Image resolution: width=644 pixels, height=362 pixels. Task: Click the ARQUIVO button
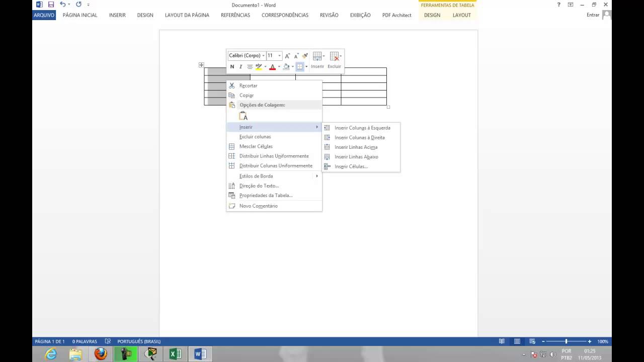click(x=44, y=15)
